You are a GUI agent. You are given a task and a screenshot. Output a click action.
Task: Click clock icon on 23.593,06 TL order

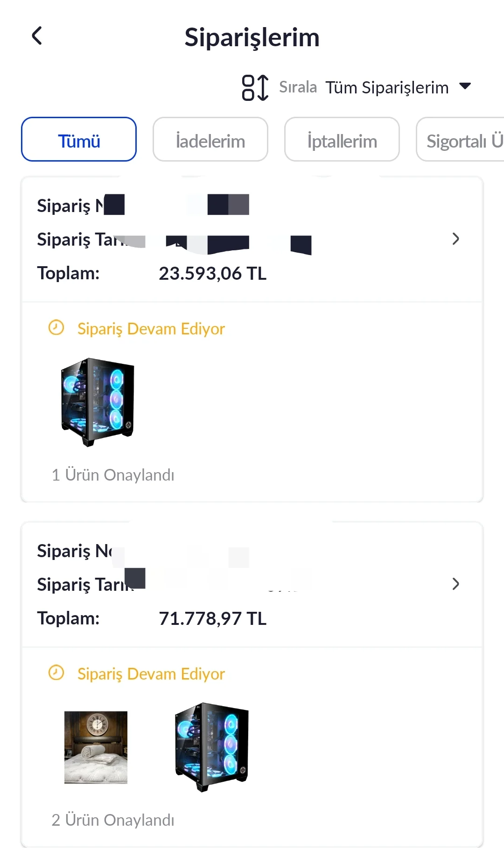[x=56, y=327]
